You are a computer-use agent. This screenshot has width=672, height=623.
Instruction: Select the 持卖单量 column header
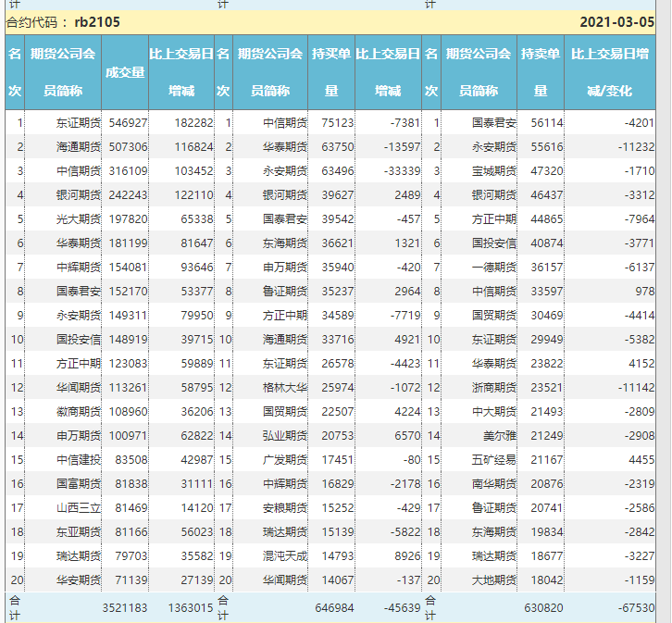point(541,72)
